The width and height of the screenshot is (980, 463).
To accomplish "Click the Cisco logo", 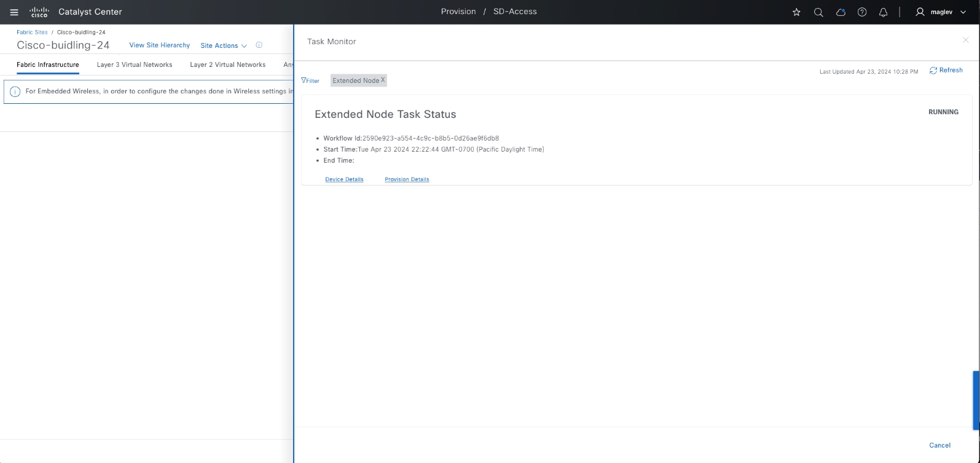I will 39,12.
